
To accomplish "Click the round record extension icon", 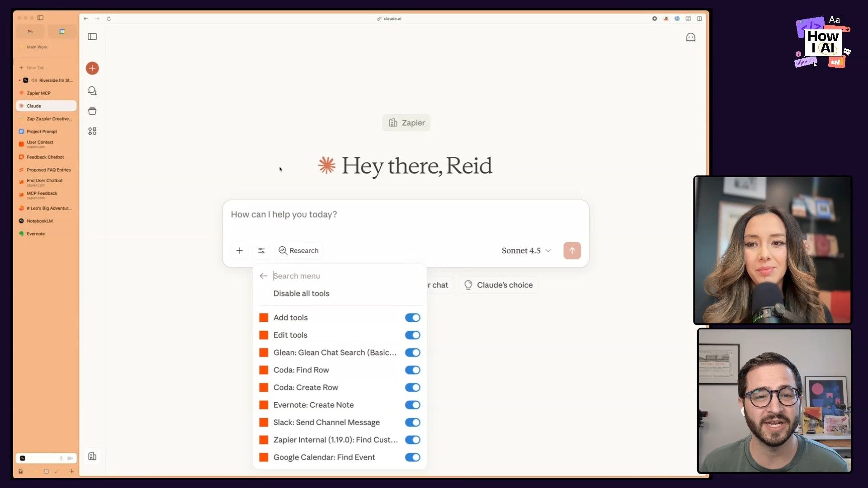I will (654, 19).
